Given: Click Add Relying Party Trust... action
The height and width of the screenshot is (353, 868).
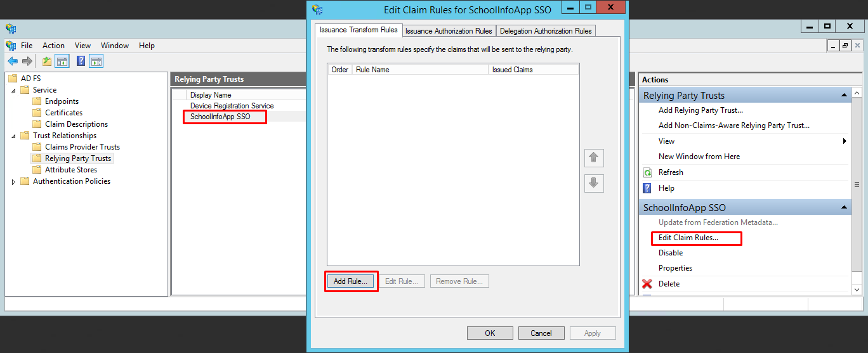Looking at the screenshot, I should (700, 110).
